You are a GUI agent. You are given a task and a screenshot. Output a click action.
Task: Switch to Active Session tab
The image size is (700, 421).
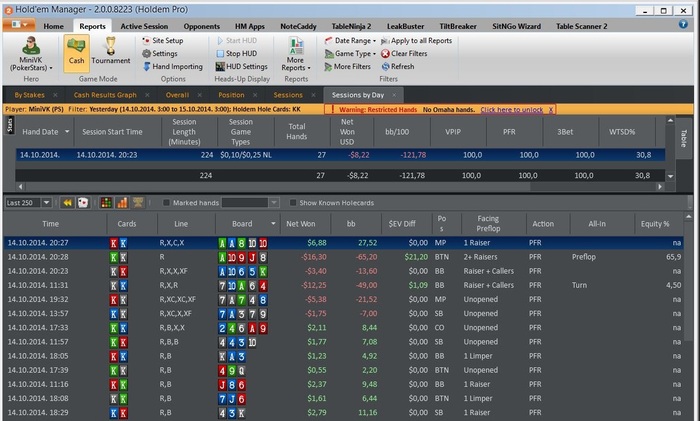click(x=144, y=26)
